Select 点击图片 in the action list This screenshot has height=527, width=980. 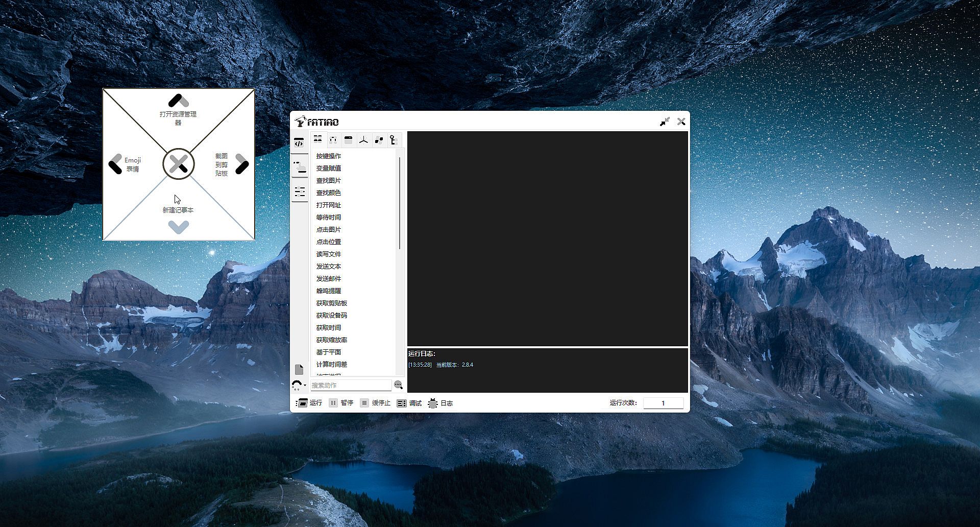[x=328, y=230]
